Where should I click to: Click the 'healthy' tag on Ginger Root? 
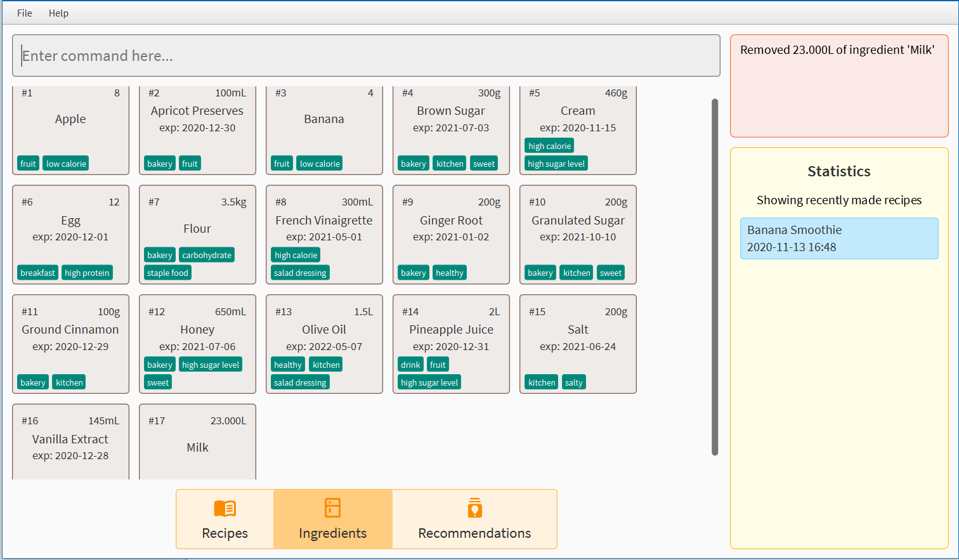pyautogui.click(x=450, y=273)
